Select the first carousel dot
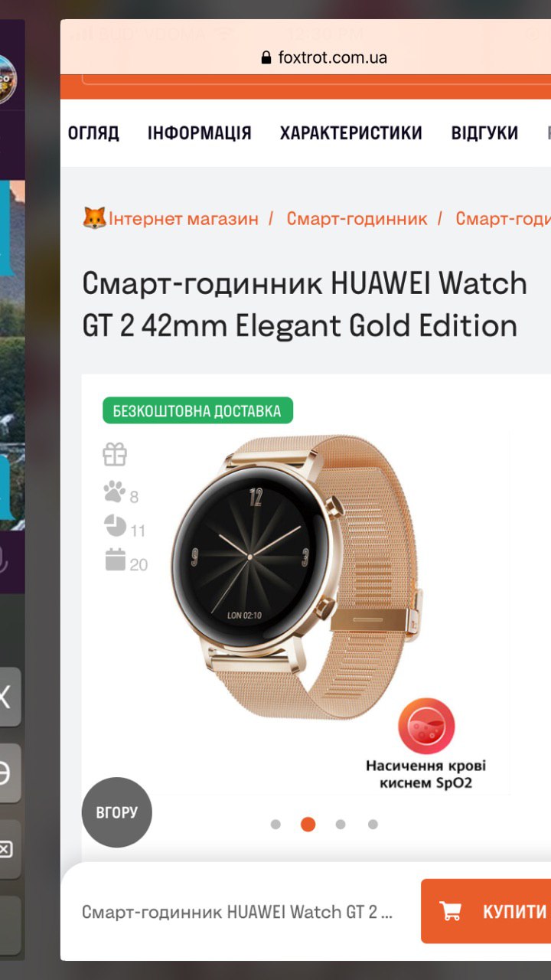This screenshot has width=551, height=980. (275, 825)
